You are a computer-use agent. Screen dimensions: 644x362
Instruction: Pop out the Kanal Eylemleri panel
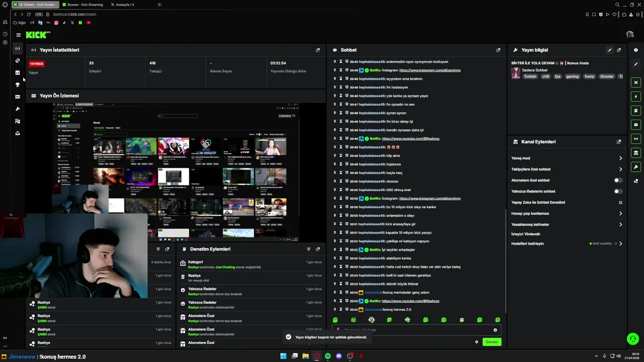(x=619, y=142)
